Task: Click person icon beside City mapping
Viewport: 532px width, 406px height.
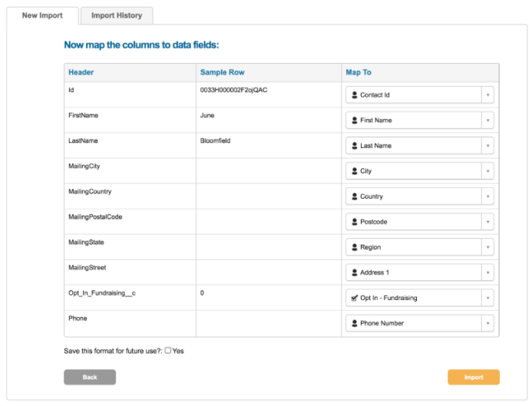Action: coord(355,171)
